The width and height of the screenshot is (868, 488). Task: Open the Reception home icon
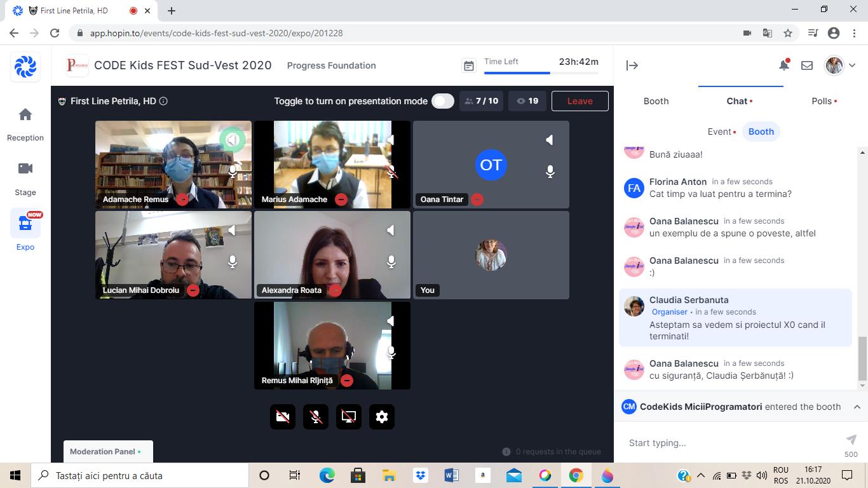click(x=25, y=115)
